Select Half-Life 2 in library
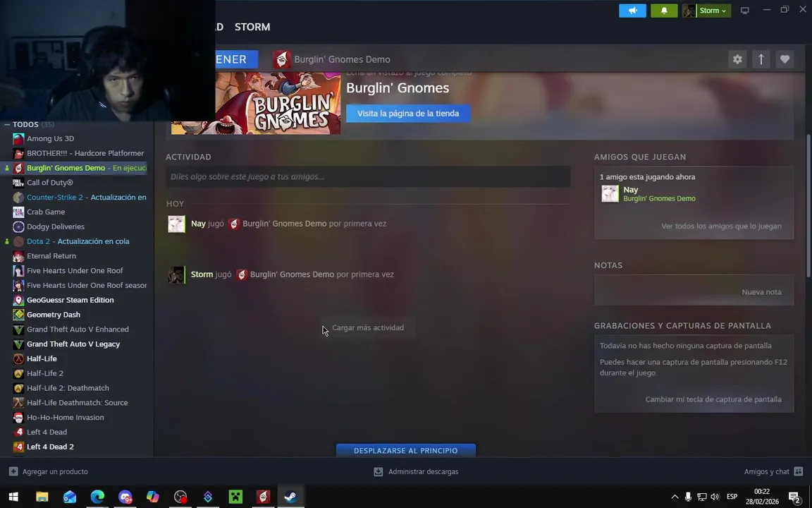This screenshot has height=508, width=812. tap(45, 373)
